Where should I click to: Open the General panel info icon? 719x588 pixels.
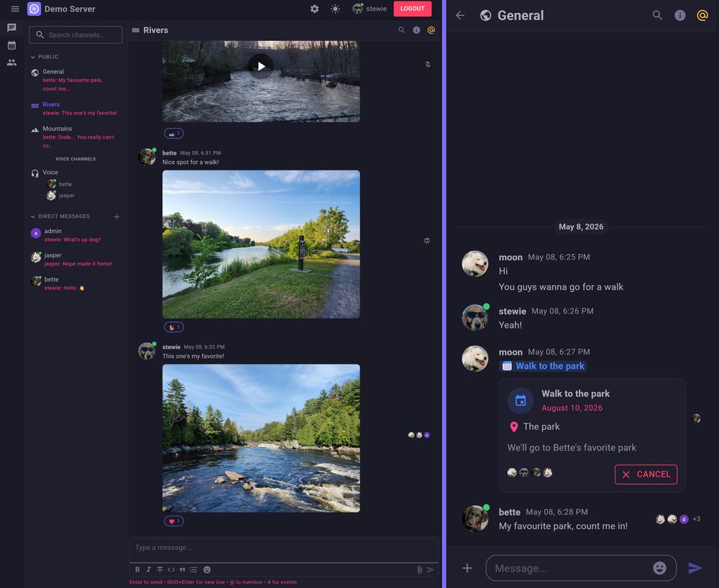pyautogui.click(x=680, y=16)
